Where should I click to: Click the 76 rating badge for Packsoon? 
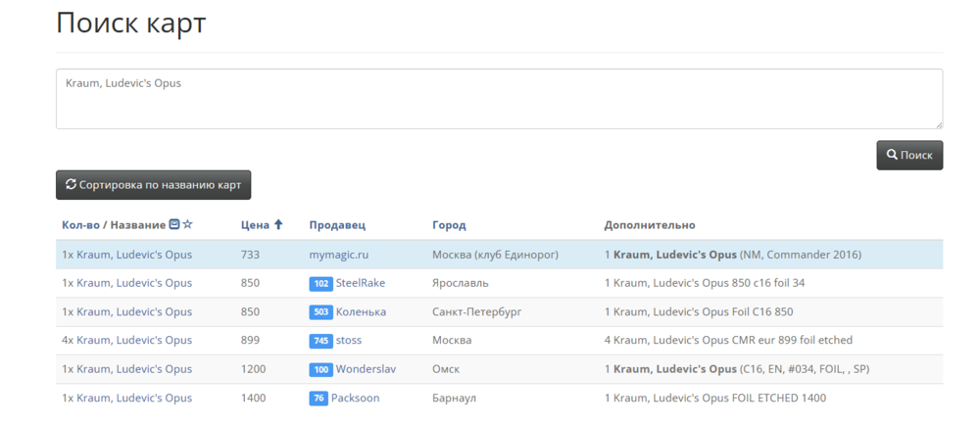318,399
